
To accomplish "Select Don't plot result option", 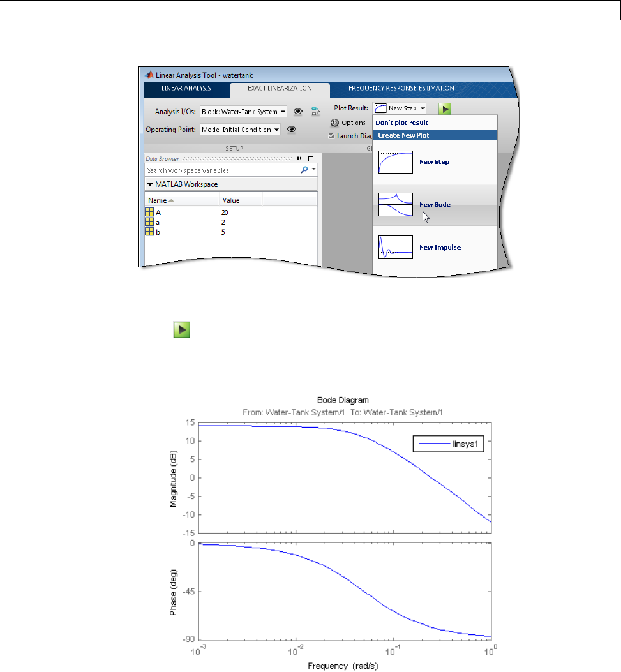I will [401, 123].
